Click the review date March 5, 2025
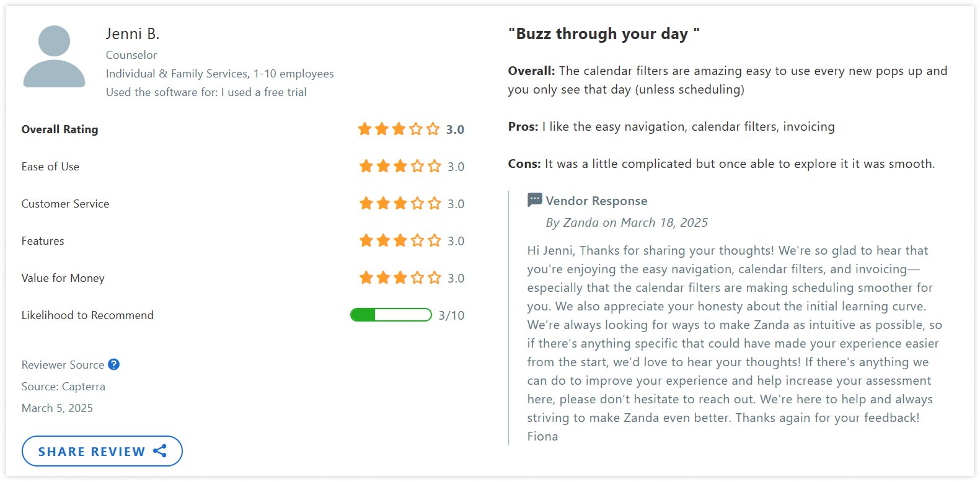This screenshot has width=980, height=482. point(56,408)
